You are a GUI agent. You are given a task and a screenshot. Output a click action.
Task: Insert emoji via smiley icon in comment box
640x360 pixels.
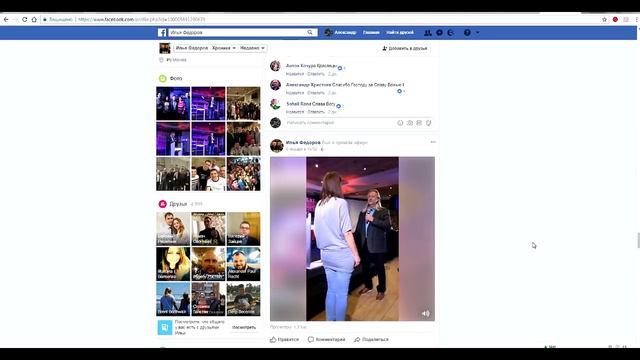point(400,123)
